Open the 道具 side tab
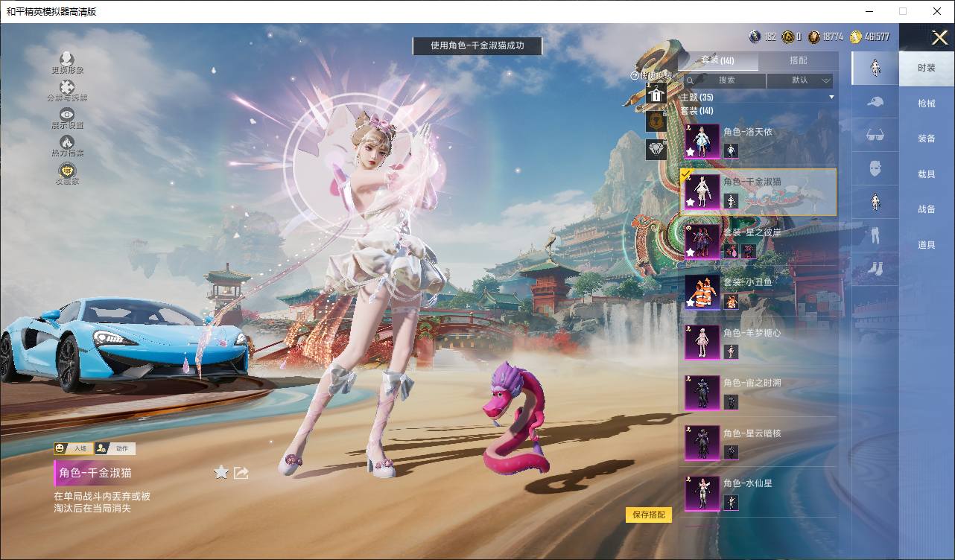955x560 pixels. [927, 244]
